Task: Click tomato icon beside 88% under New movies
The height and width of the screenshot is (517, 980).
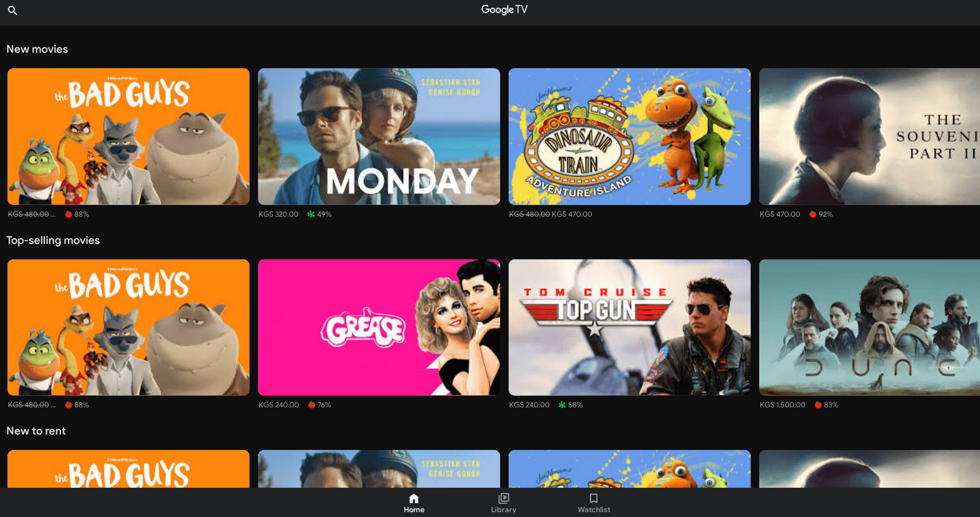Action: click(69, 214)
